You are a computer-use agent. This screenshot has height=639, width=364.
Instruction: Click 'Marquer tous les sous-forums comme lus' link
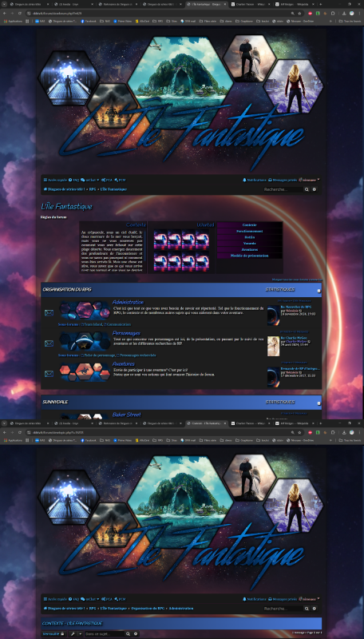click(297, 280)
